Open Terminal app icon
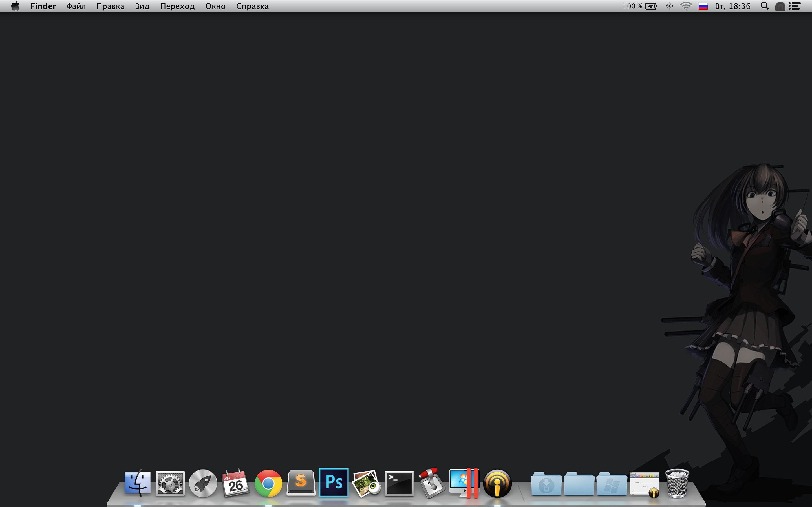The image size is (812, 507). 399,483
